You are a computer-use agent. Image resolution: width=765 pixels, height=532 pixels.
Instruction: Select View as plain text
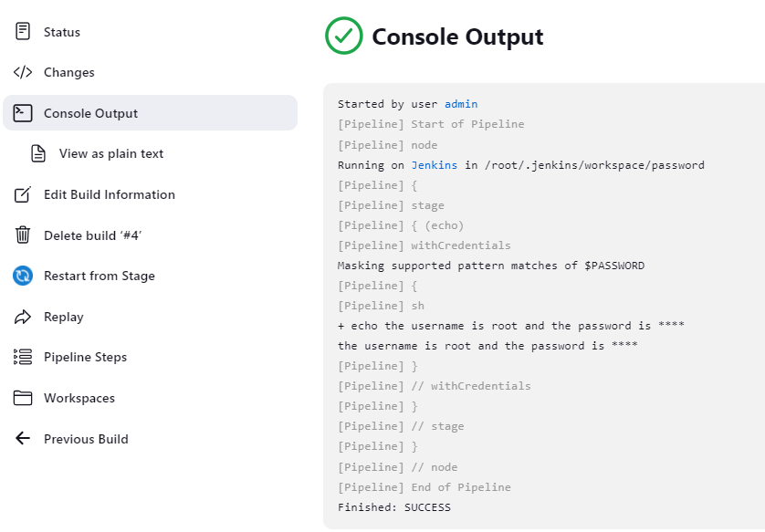coord(111,153)
